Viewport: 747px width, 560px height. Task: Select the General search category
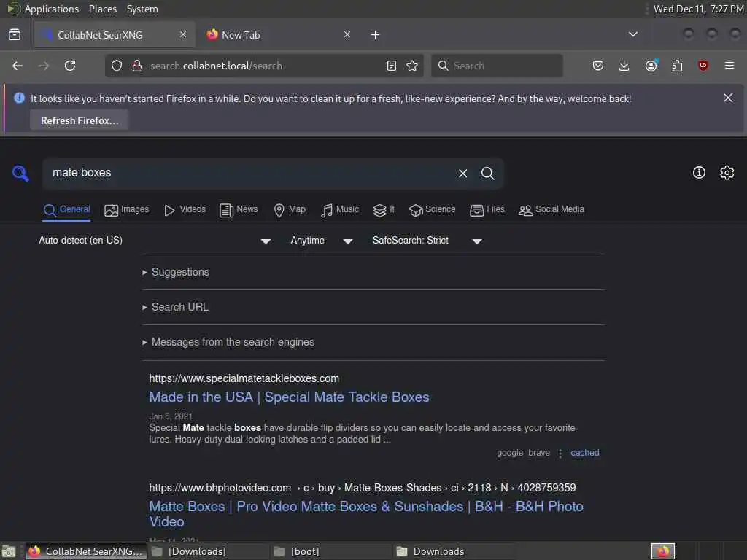point(66,209)
